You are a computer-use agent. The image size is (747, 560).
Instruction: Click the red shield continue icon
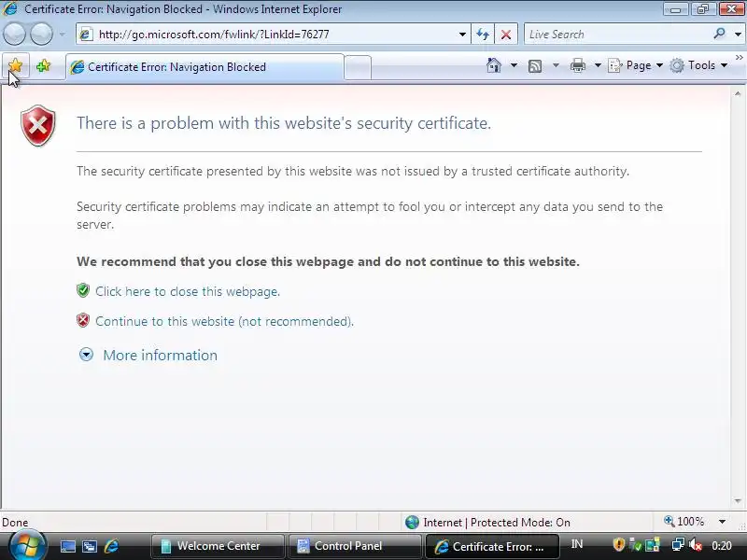[83, 320]
